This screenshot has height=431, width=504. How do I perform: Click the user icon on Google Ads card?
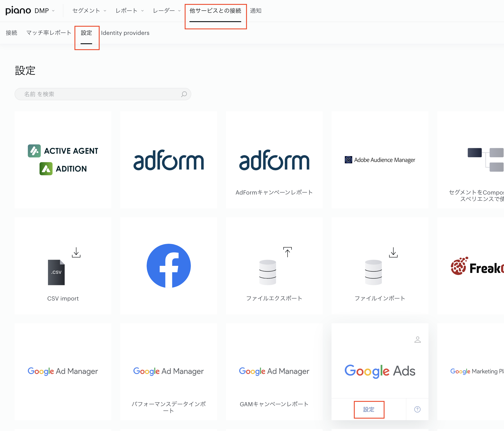(x=417, y=340)
